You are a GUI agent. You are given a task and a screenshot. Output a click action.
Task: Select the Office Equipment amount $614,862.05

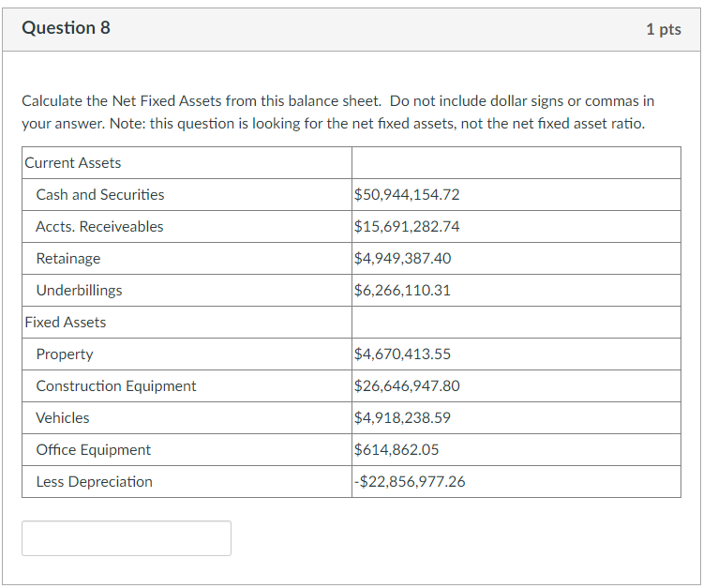point(396,449)
